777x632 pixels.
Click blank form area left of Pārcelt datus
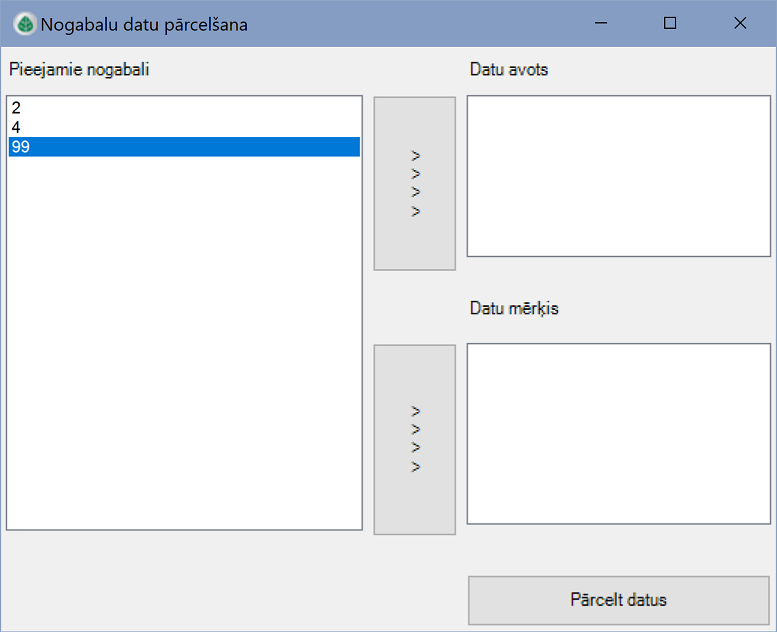230,590
